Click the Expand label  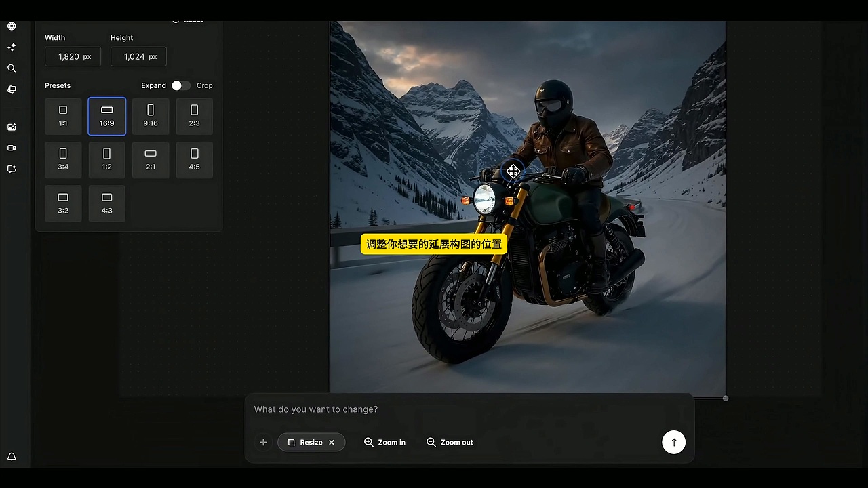(153, 85)
